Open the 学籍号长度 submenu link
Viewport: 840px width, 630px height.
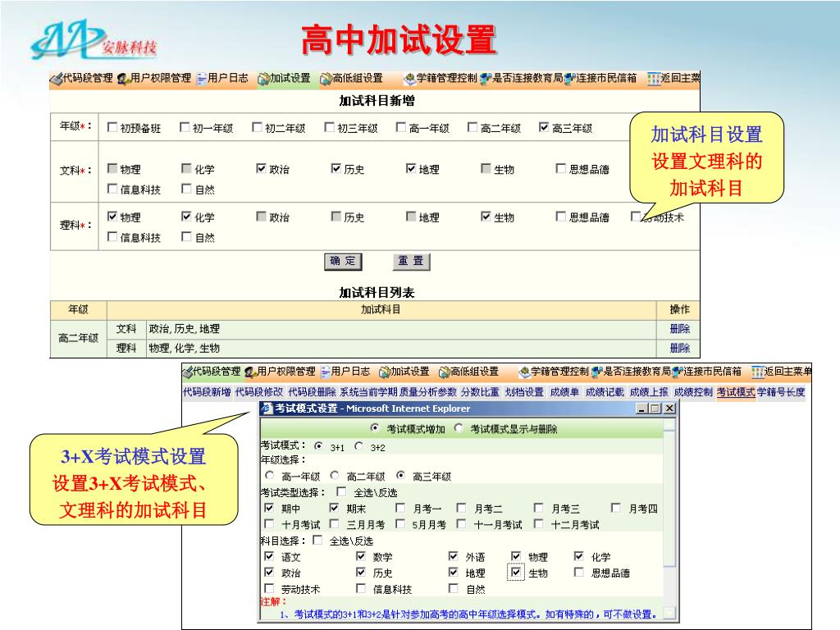point(781,392)
